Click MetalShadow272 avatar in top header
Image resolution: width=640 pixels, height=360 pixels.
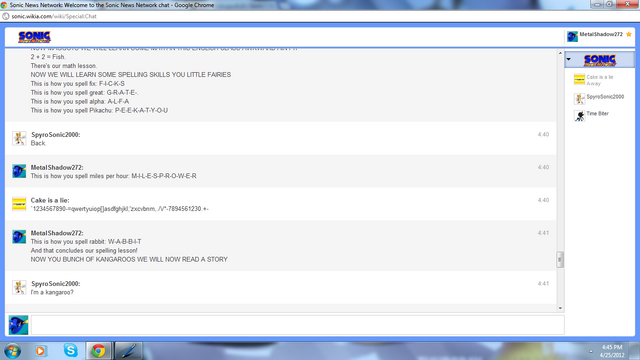[x=572, y=36]
